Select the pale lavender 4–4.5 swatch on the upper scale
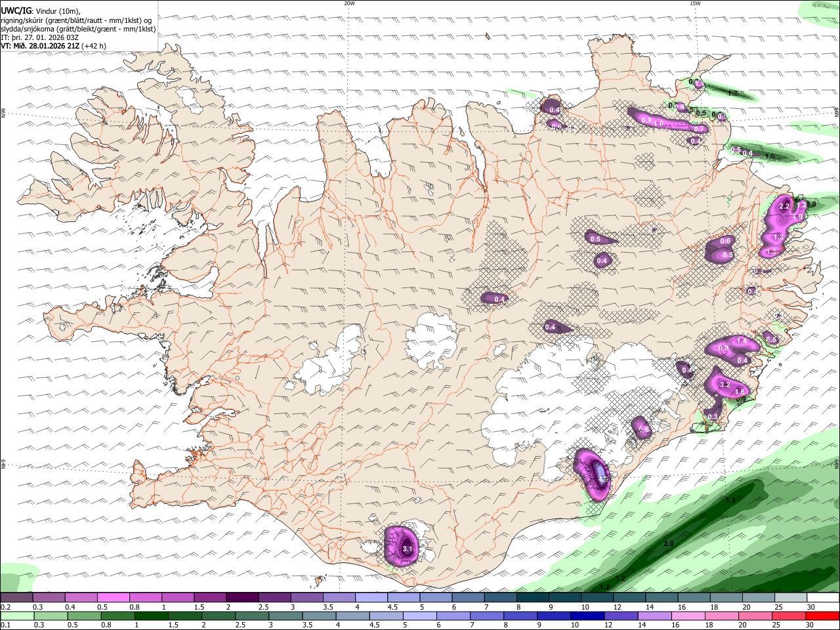Viewport: 840px width, 630px height. coord(371,597)
